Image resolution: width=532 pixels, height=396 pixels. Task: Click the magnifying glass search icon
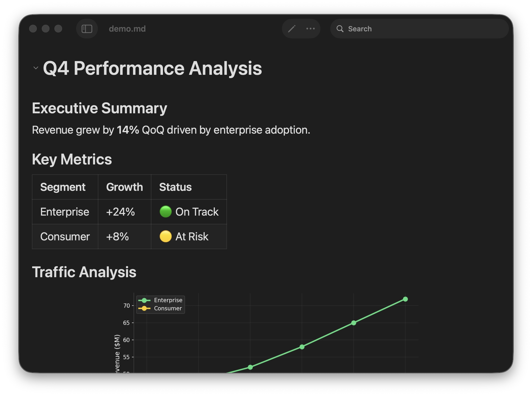(340, 29)
